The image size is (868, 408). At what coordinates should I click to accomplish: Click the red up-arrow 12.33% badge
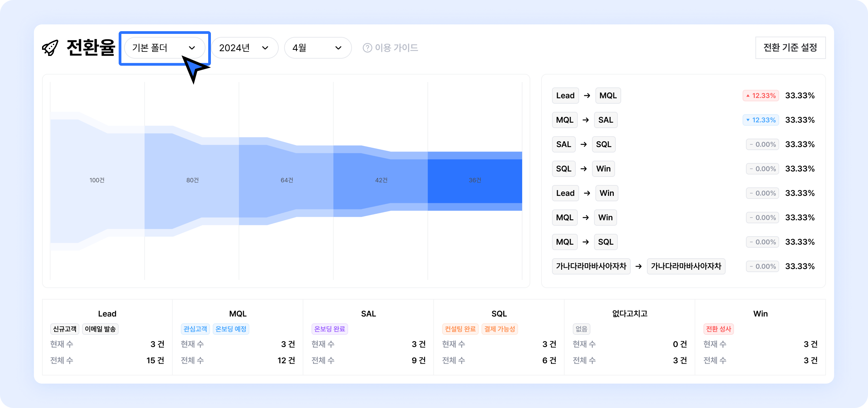(761, 96)
